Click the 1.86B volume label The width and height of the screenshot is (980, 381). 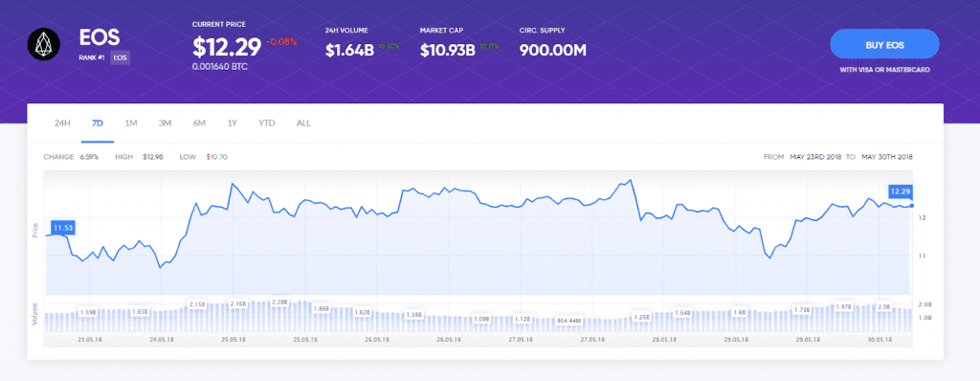(322, 309)
